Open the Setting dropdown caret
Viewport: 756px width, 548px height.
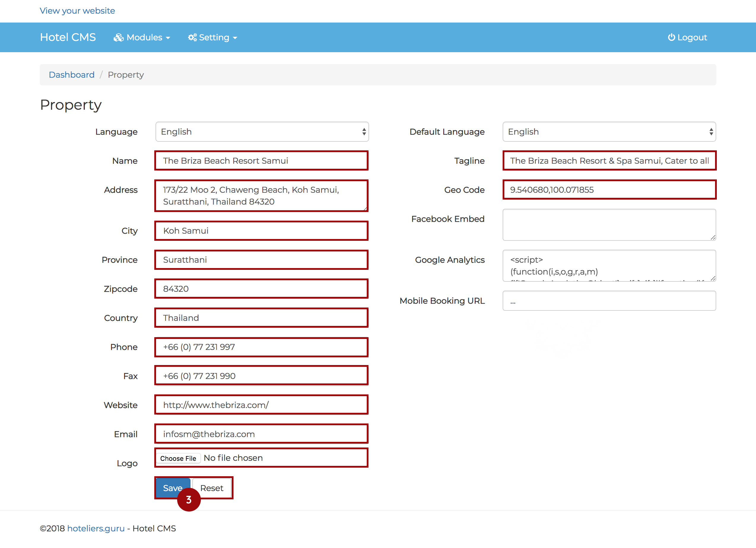[235, 38]
